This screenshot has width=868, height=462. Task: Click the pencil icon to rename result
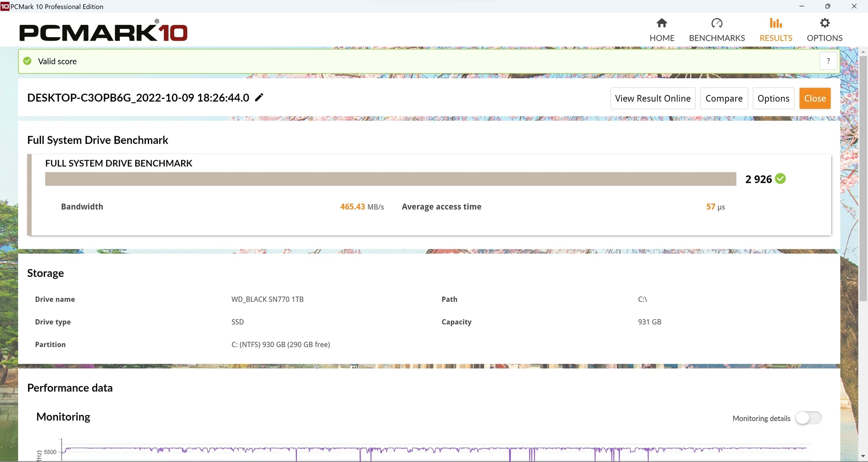(x=259, y=97)
